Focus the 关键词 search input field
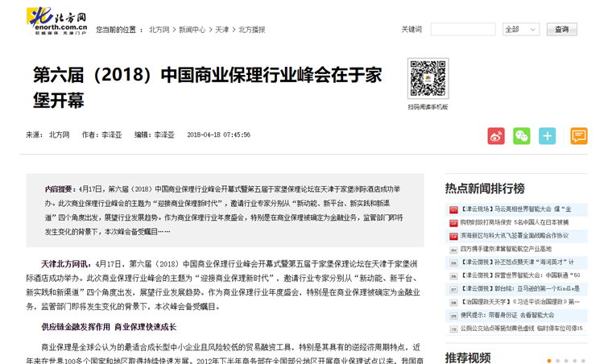This screenshot has width=604, height=364. tap(463, 30)
